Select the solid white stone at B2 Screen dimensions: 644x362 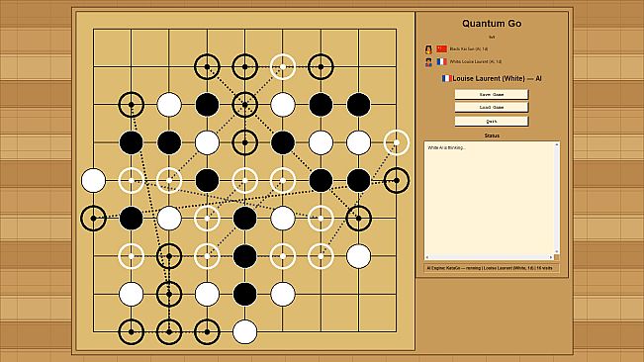pyautogui.click(x=131, y=295)
